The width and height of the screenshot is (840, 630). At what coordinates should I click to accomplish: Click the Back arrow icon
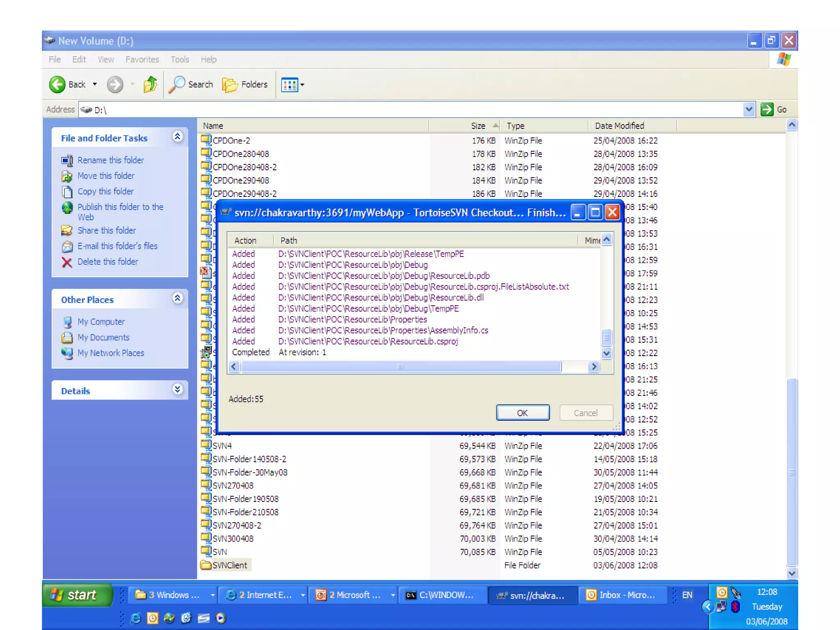click(57, 84)
